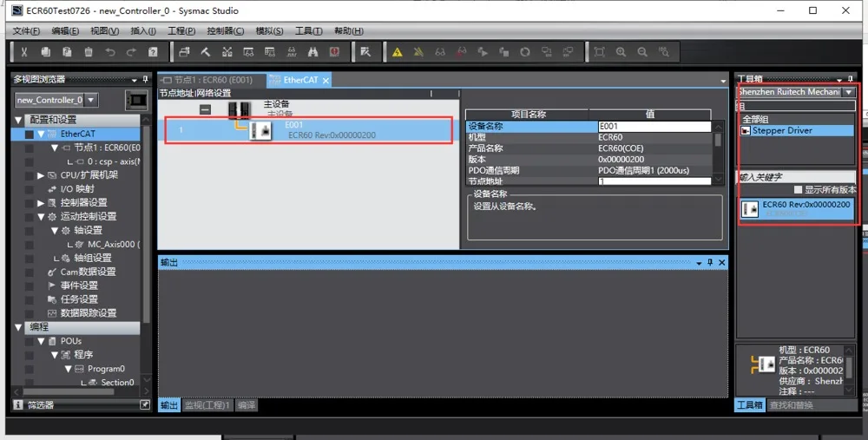Collapse the 运动控制设置 tree node

pyautogui.click(x=41, y=217)
